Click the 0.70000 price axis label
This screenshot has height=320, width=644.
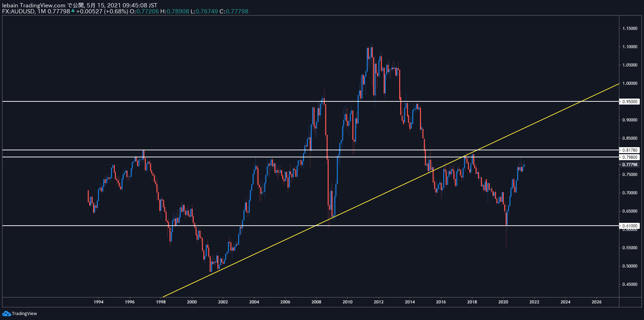pos(630,193)
